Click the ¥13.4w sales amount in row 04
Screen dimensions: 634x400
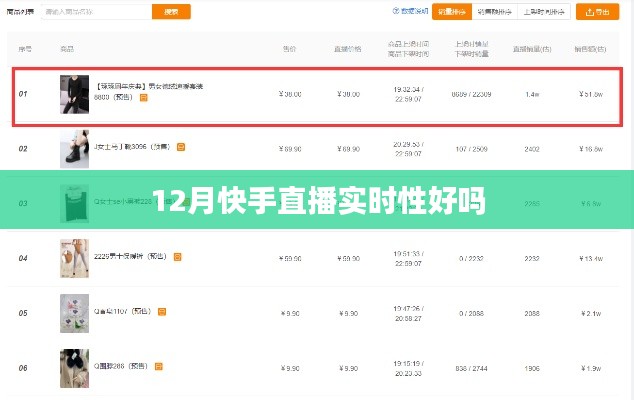[591, 259]
